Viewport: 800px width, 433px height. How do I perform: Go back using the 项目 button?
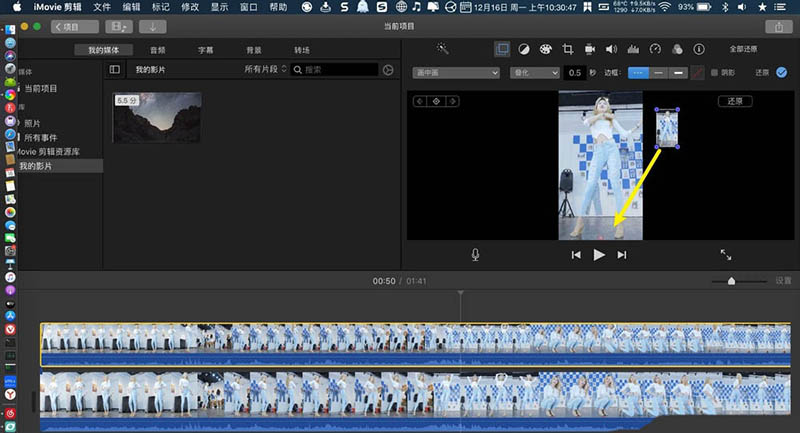[x=75, y=27]
